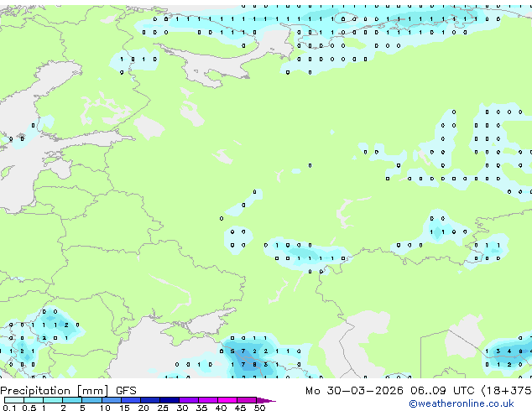Click the '(18+375' forecast offset text
The width and height of the screenshot is (532, 411).
click(507, 391)
